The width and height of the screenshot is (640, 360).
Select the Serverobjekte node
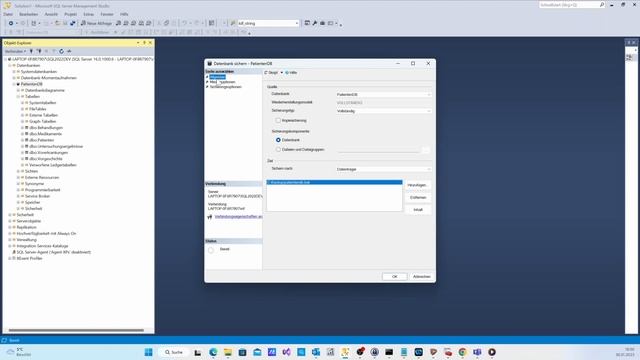pyautogui.click(x=29, y=221)
